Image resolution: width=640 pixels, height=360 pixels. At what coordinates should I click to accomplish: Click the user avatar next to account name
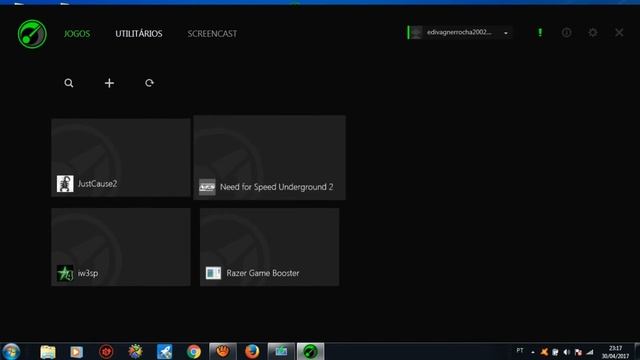pos(416,33)
